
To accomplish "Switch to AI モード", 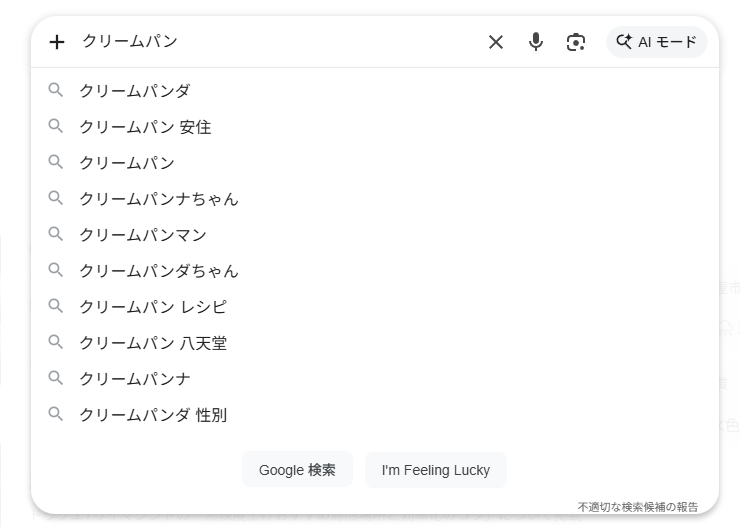I will 657,42.
